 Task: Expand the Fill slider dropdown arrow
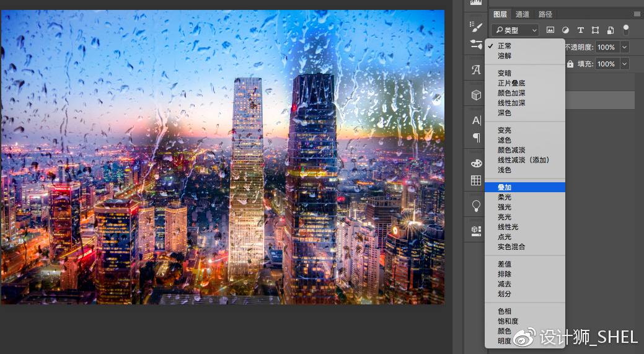click(x=624, y=64)
